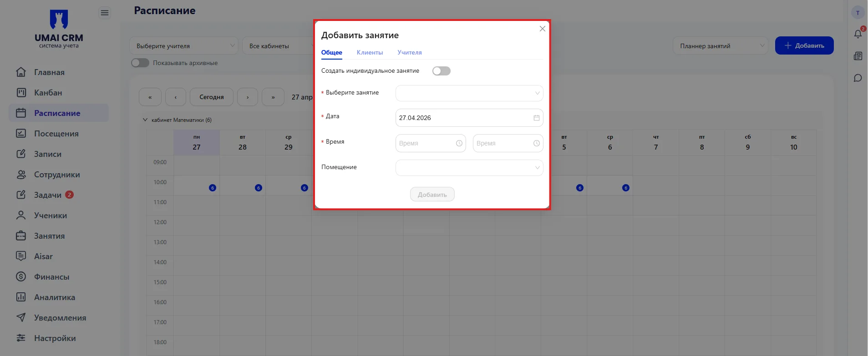Open Задачи with 2 pending
The height and width of the screenshot is (356, 868).
[x=59, y=195]
